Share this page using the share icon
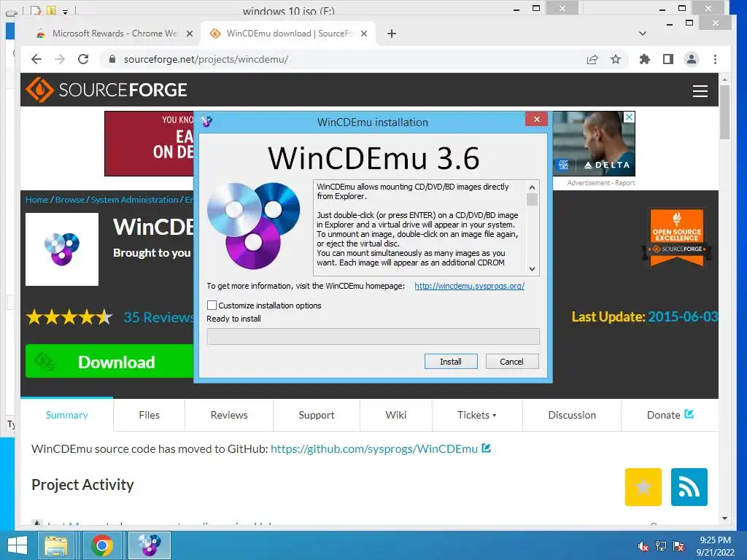Image resolution: width=747 pixels, height=560 pixels. click(592, 59)
